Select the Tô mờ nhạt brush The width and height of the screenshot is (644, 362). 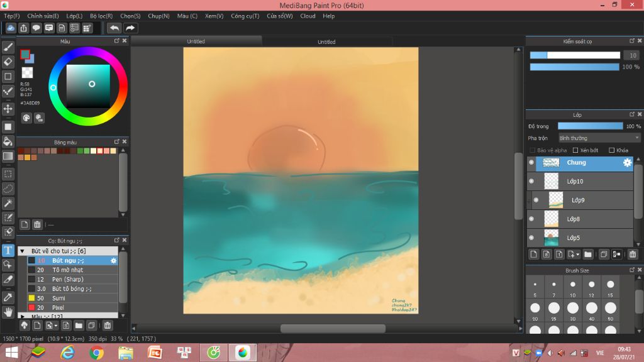(x=72, y=270)
